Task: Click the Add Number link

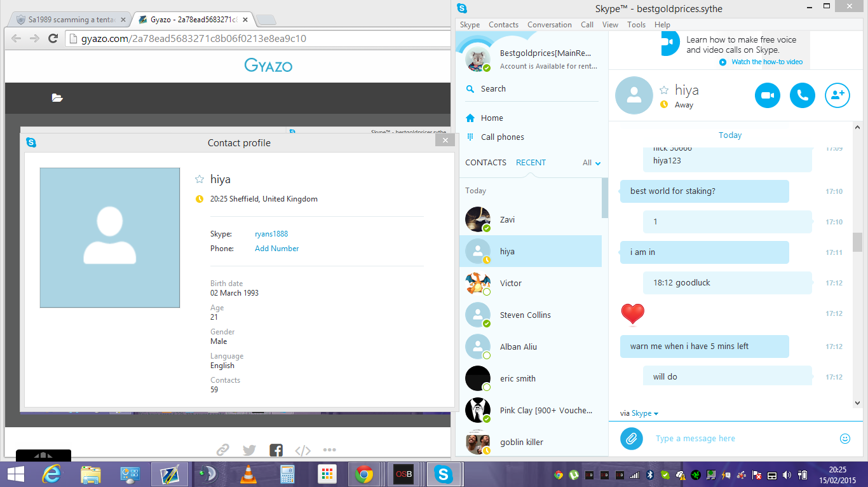Action: pos(276,249)
